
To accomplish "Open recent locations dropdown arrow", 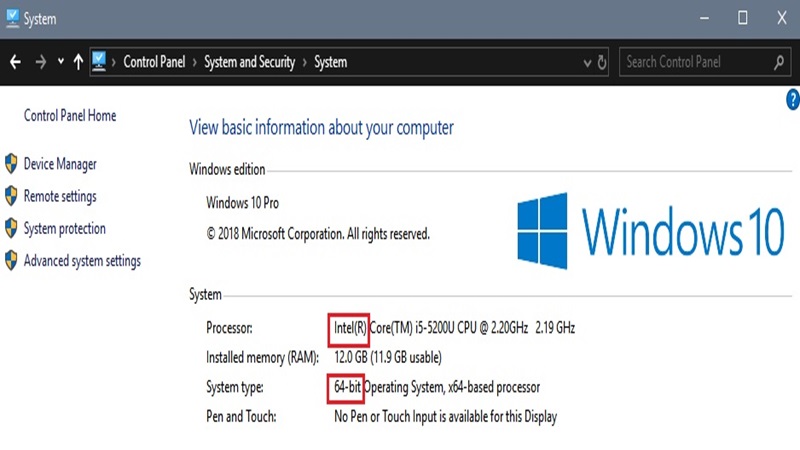I will pyautogui.click(x=61, y=62).
